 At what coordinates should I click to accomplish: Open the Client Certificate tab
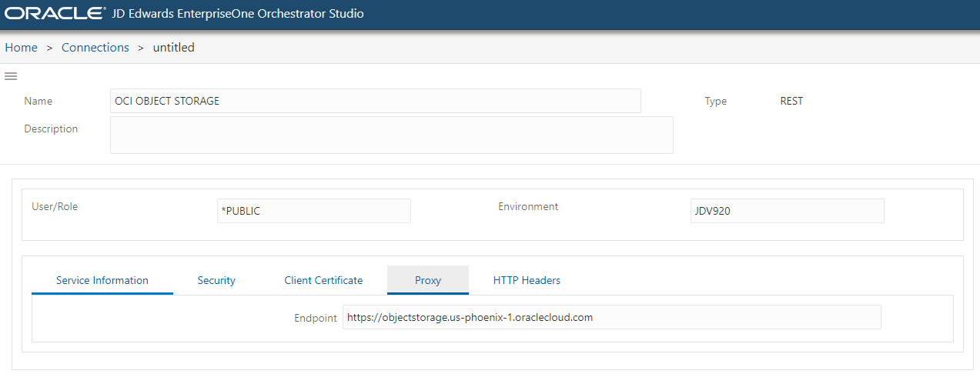tap(323, 280)
